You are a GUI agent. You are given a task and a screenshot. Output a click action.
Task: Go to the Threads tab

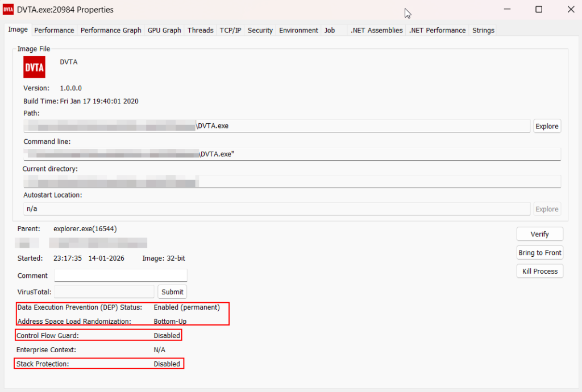coord(201,30)
